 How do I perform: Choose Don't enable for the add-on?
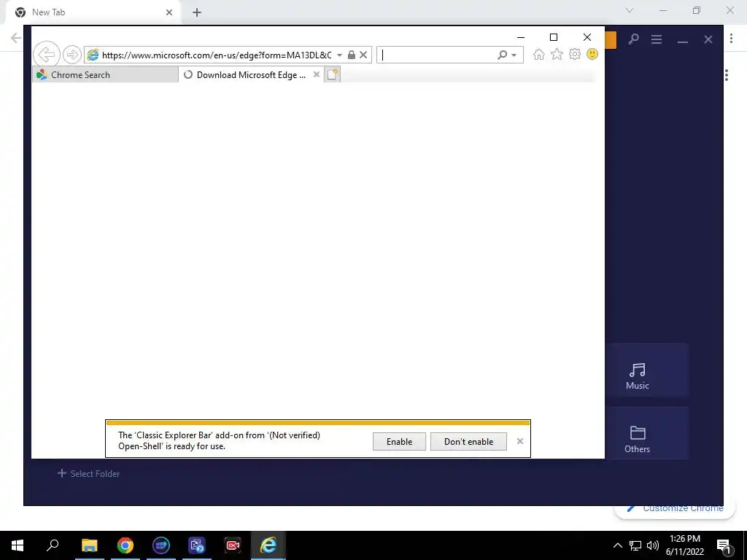[468, 441]
